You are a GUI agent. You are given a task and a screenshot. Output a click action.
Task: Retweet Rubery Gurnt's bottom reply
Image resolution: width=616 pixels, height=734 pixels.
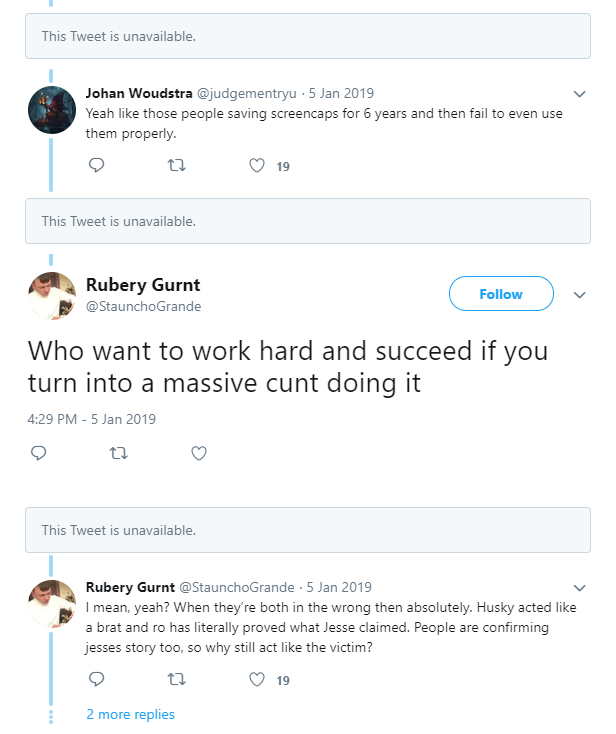click(x=176, y=679)
